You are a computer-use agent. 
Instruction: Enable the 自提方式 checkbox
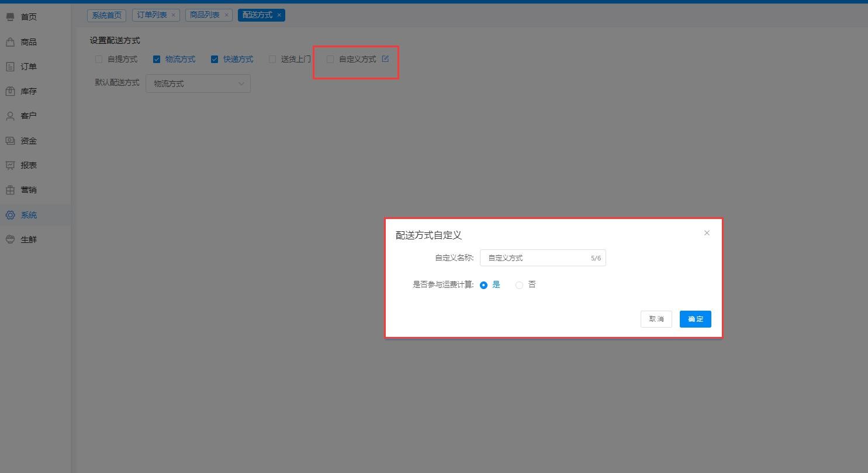point(99,59)
